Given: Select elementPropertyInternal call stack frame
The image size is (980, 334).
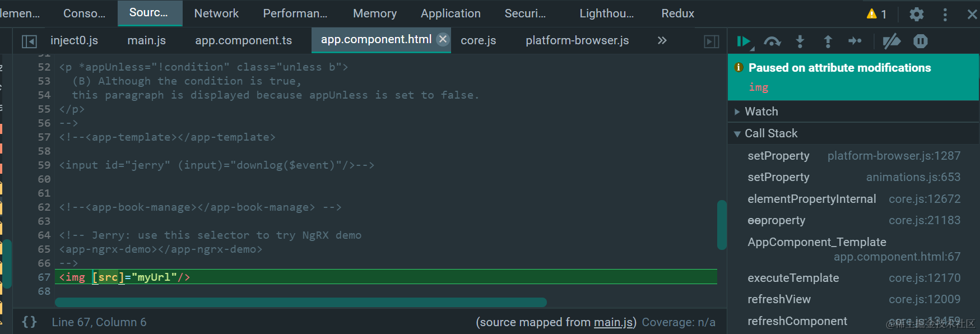Looking at the screenshot, I should tap(811, 199).
